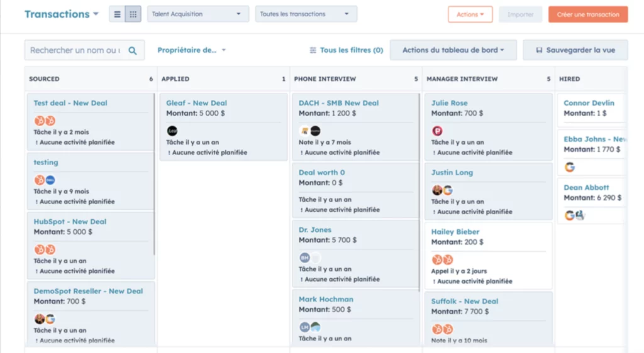The width and height of the screenshot is (644, 353).
Task: Click the save icon in Sauvegarder la vue
Action: pyautogui.click(x=538, y=50)
